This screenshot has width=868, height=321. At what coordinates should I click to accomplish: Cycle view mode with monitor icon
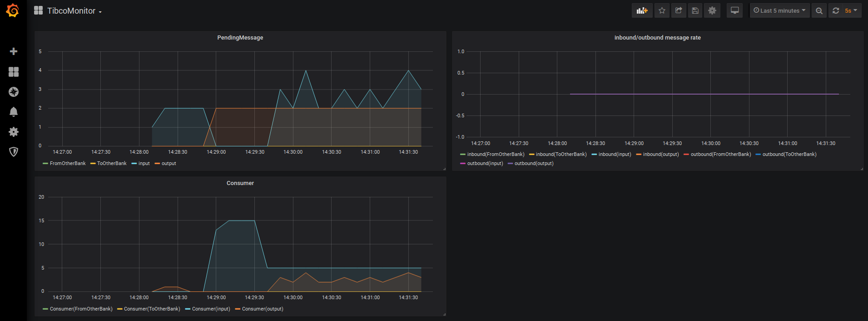pyautogui.click(x=734, y=10)
